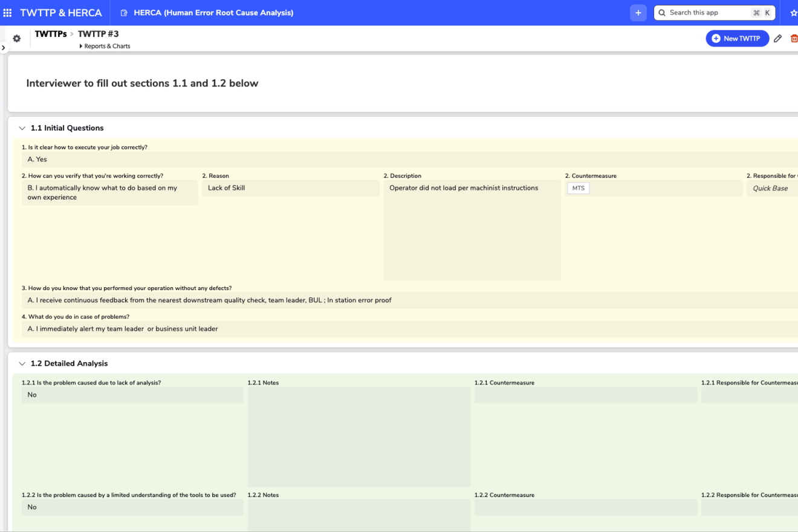Click the pencil edit record icon

click(x=777, y=39)
